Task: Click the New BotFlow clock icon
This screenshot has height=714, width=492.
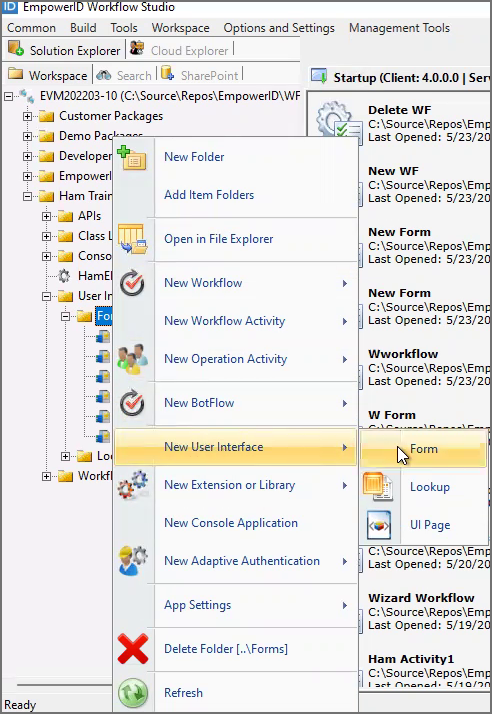Action: point(132,403)
